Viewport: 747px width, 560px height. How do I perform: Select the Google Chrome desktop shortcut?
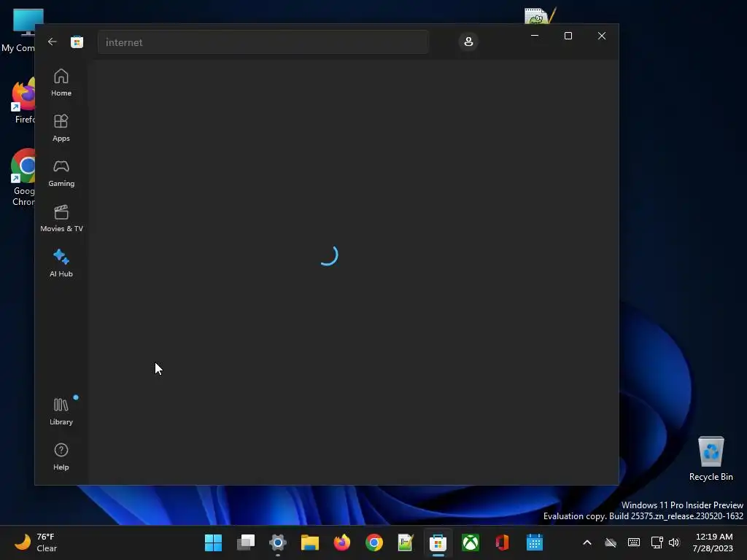[22, 177]
